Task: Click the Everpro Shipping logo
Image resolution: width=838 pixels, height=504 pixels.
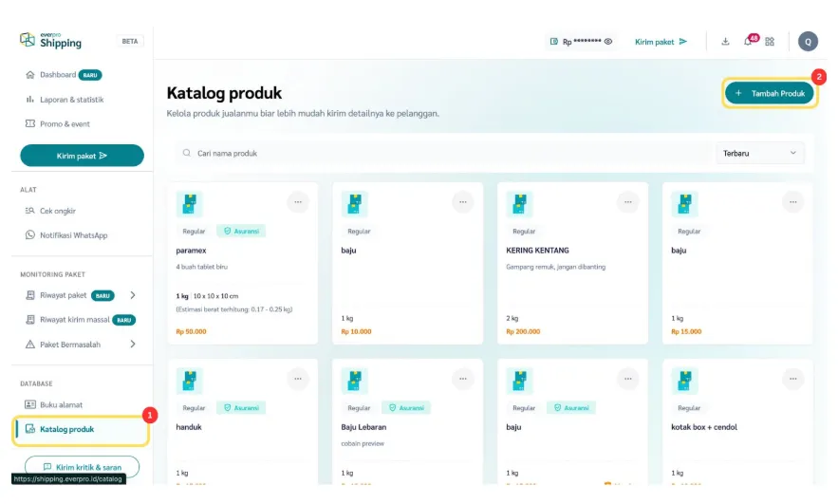Action: click(x=51, y=40)
